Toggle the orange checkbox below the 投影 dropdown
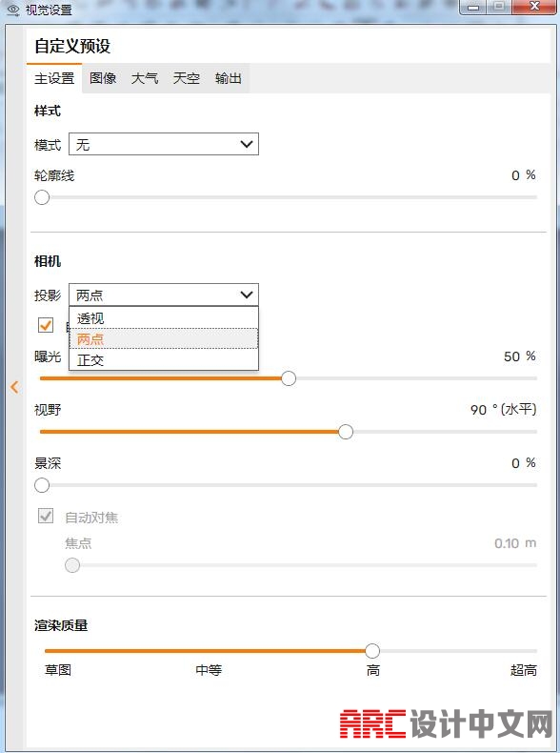Screen dimensions: 560x753 pos(46,325)
